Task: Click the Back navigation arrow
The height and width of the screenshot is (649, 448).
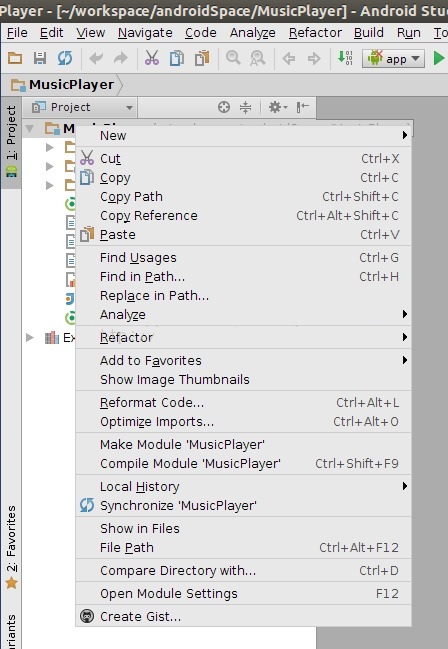Action: coord(289,58)
